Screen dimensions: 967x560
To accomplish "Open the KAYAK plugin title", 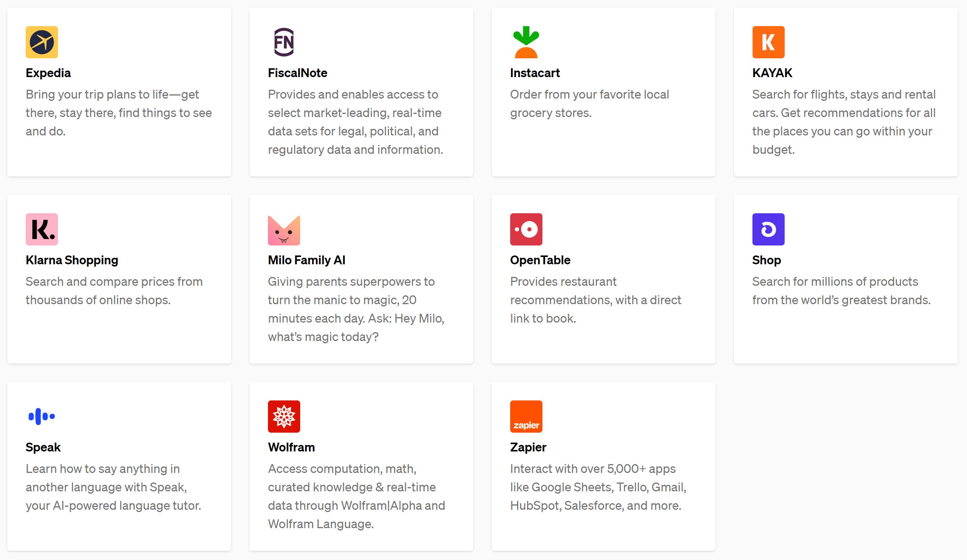I will click(772, 73).
